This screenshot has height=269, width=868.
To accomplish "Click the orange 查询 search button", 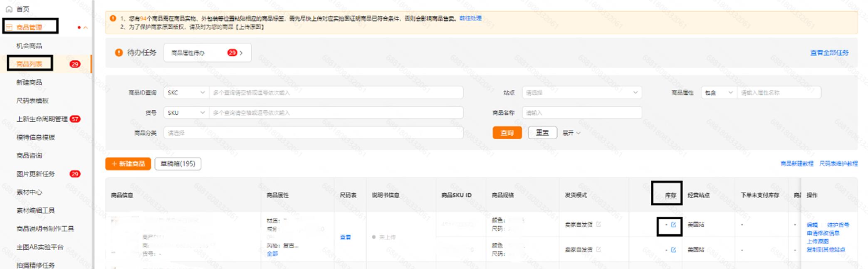I will [507, 133].
